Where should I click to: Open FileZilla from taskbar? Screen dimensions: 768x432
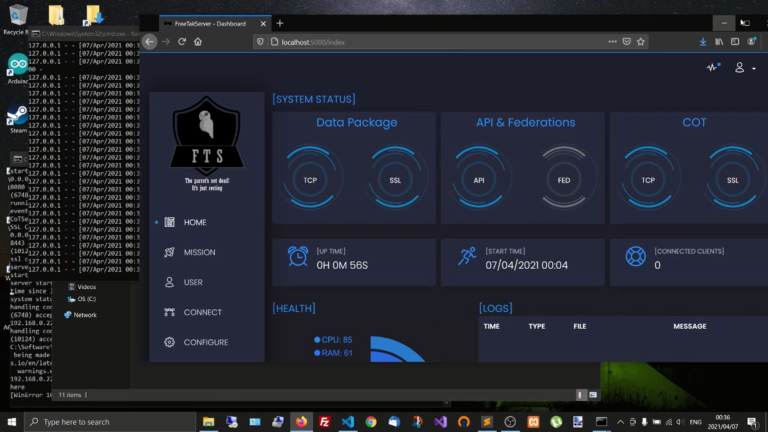324,422
